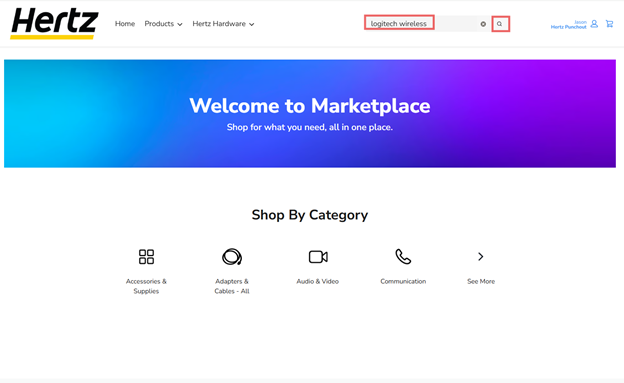
Task: Clear the search text with the X icon
Action: coord(483,24)
